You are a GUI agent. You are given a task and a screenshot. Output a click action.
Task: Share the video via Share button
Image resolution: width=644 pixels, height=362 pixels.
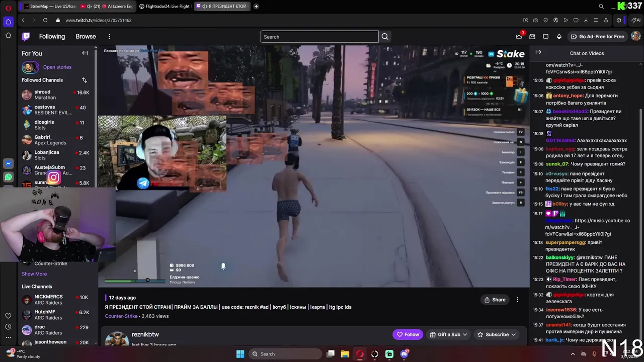click(495, 300)
